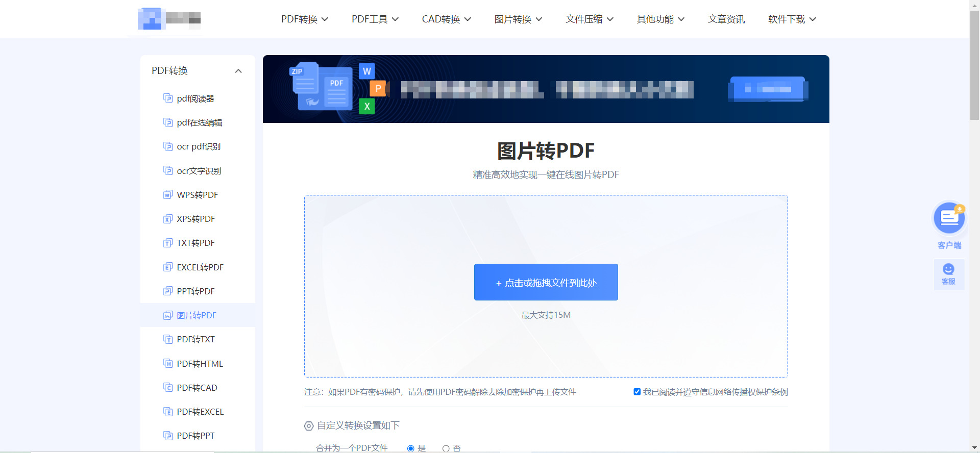
Task: Click the pdf在线编辑 sidebar icon
Action: pos(168,122)
